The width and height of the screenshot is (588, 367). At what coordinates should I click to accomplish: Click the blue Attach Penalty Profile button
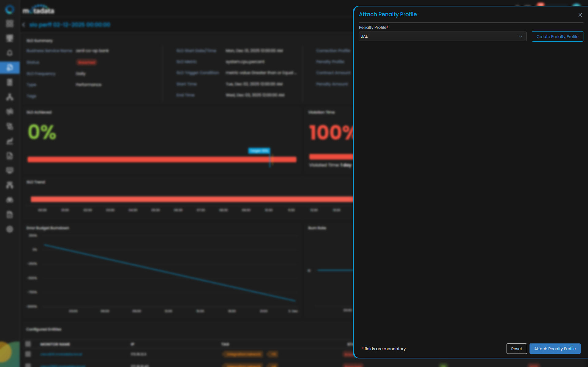point(555,349)
